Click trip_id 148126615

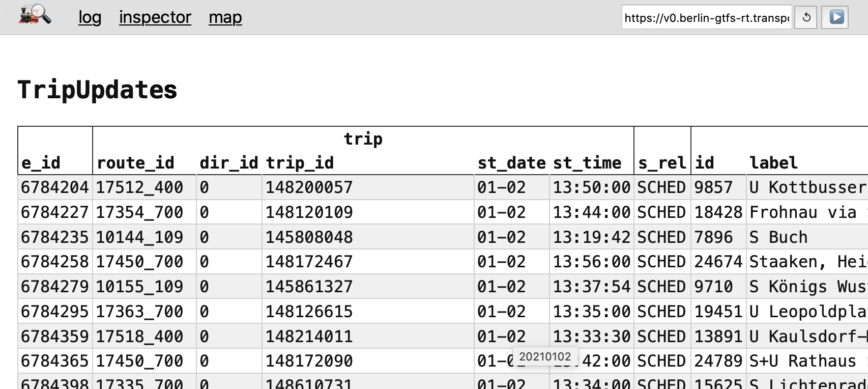[x=309, y=312]
